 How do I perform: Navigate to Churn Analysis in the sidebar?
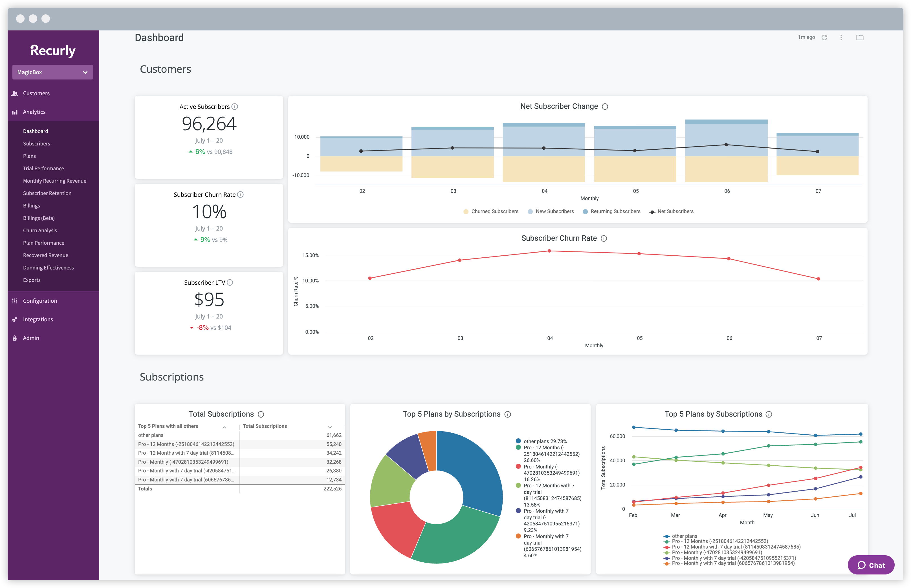pos(40,230)
